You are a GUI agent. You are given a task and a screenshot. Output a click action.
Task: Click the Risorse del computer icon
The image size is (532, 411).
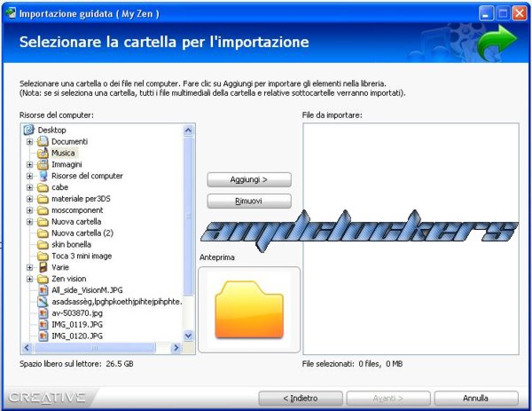42,176
